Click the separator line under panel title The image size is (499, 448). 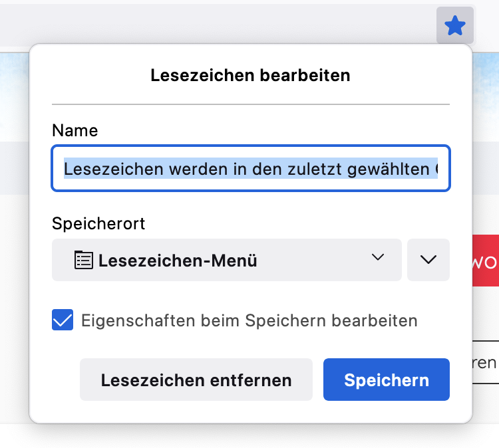250,104
